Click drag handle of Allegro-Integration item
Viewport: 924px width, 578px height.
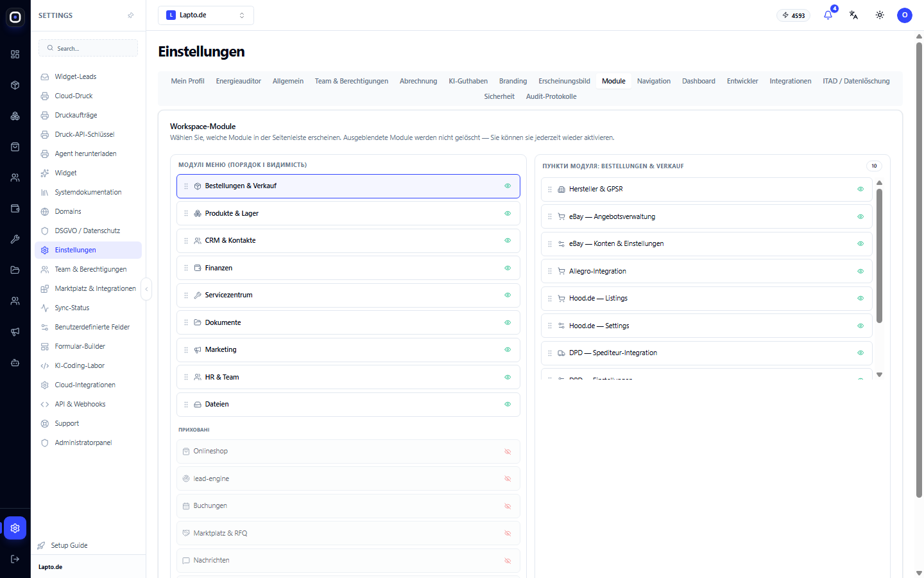(550, 271)
